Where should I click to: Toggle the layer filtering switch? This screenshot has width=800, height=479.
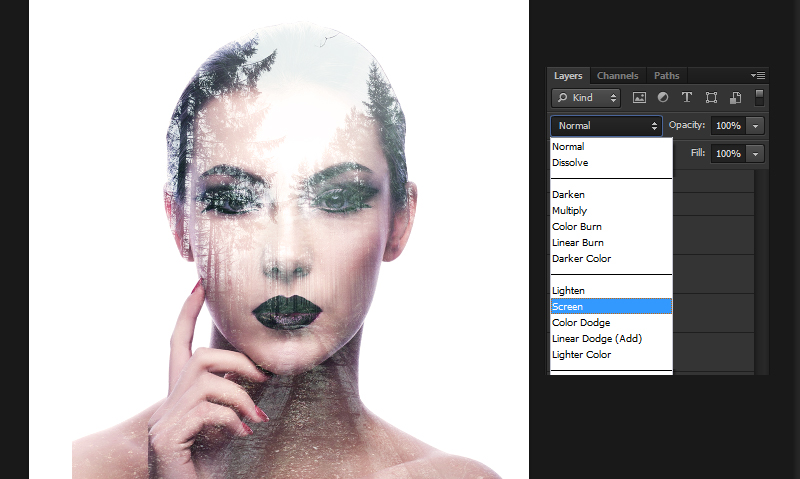pos(759,97)
